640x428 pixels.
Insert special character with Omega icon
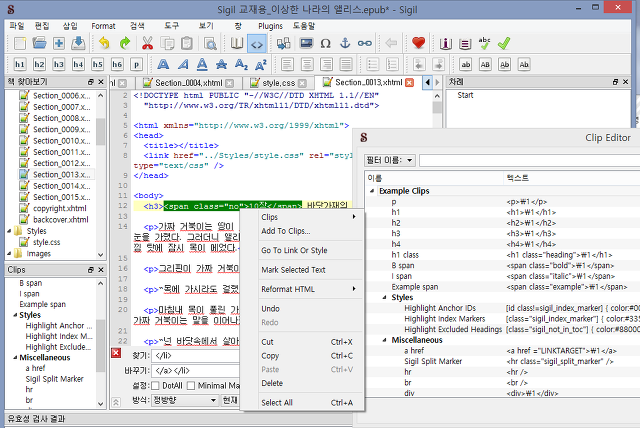pyautogui.click(x=325, y=43)
